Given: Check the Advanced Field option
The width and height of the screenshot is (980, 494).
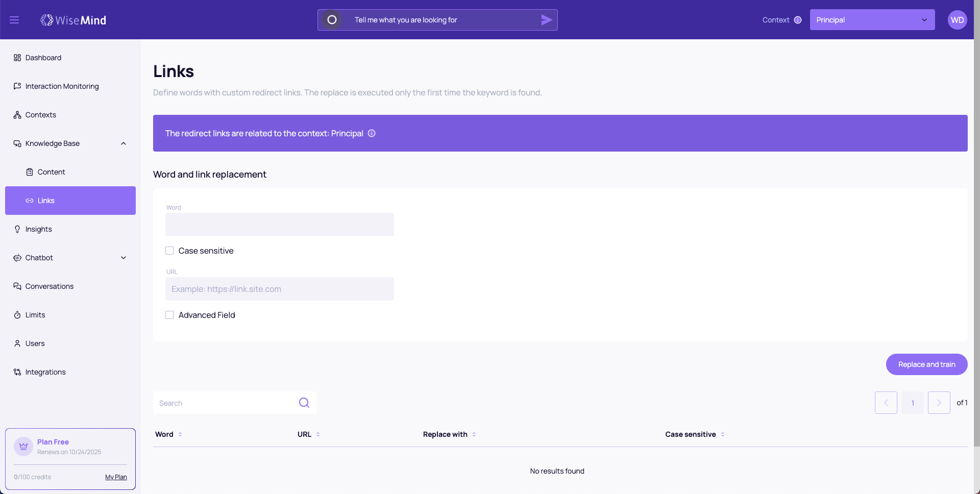Looking at the screenshot, I should (x=169, y=315).
